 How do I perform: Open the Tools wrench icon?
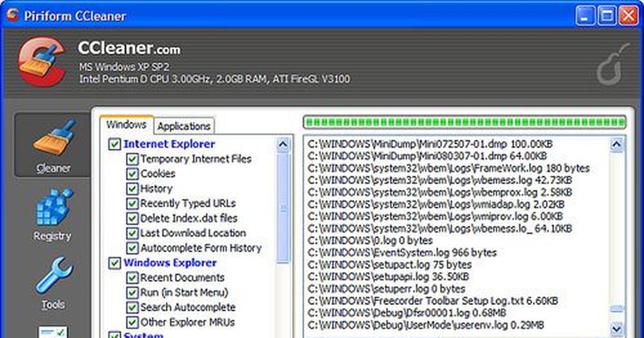click(x=53, y=275)
